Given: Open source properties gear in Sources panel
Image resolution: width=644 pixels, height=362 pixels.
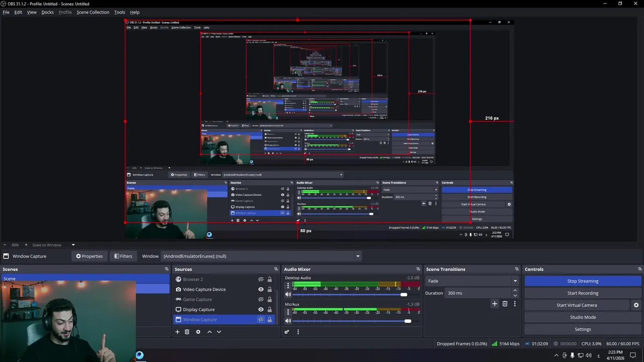Looking at the screenshot, I should (198, 332).
